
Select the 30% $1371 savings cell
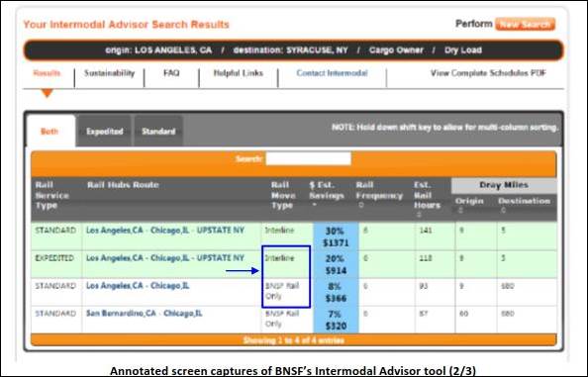[x=336, y=236]
